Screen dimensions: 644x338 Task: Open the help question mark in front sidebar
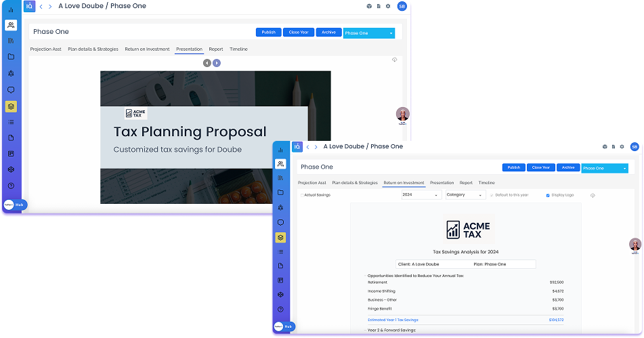[280, 309]
